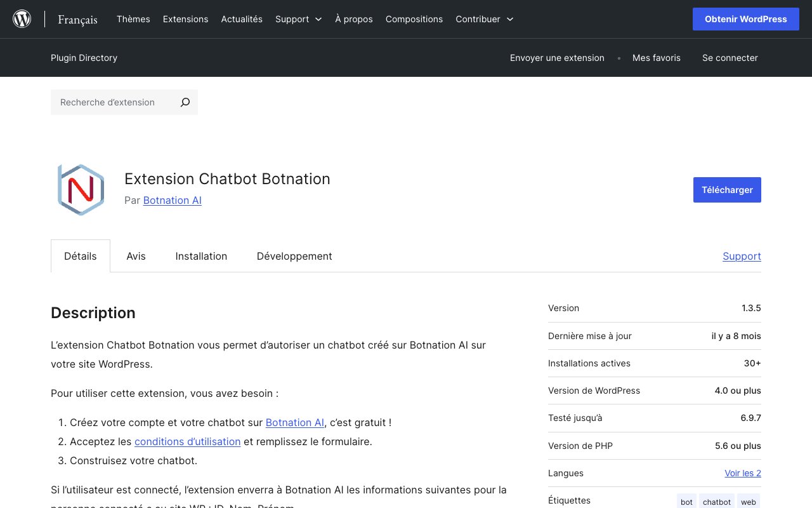This screenshot has width=812, height=508.
Task: Open the Botnation AI author link
Action: pyautogui.click(x=173, y=200)
